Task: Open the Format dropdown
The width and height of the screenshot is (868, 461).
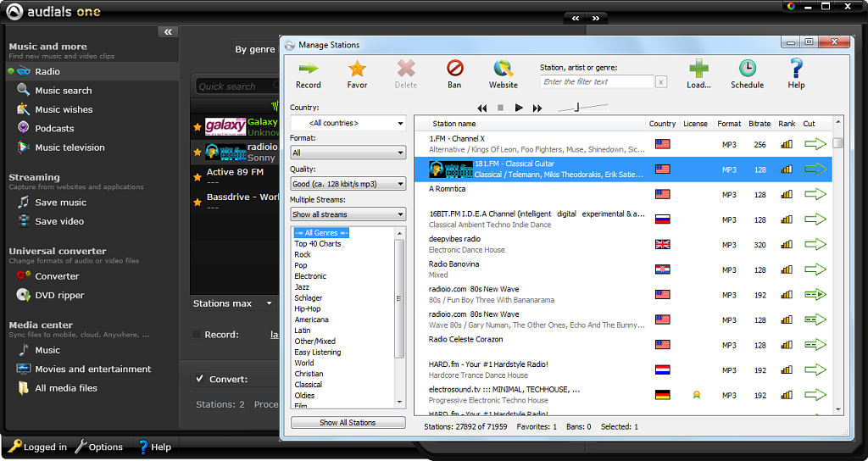Action: [348, 153]
